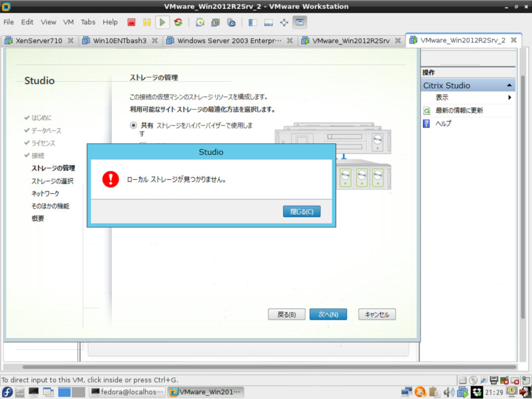The image size is (532, 399).
Task: Click the 戻る(B) back button
Action: tap(287, 314)
